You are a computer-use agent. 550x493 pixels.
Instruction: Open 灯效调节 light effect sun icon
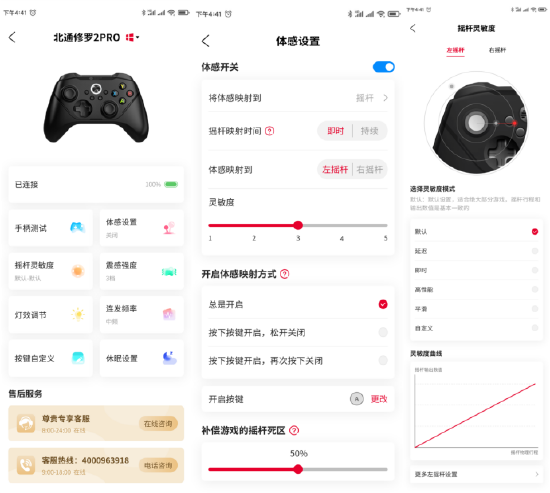[78, 314]
